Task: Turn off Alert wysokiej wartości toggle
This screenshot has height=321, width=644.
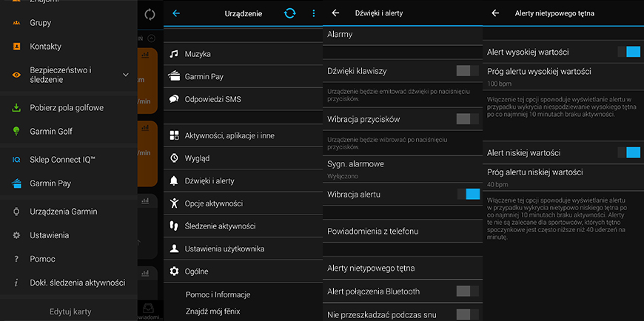Action: (628, 52)
